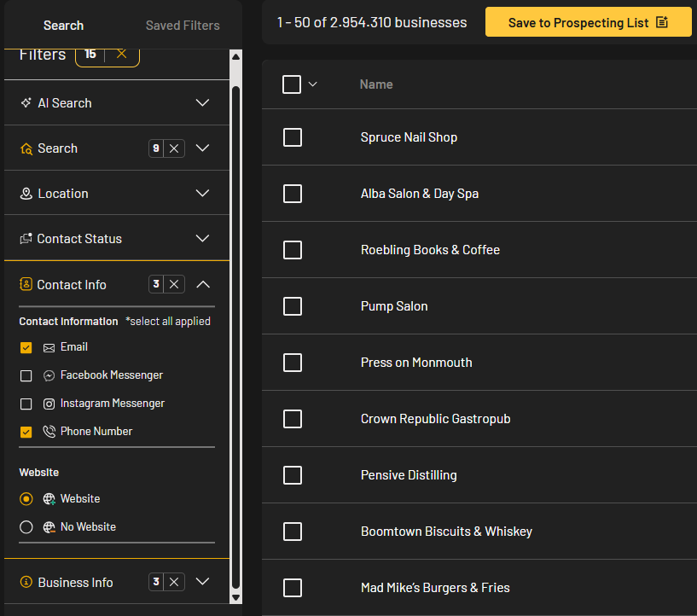
Task: Click the Contact Info count badge 3
Action: [156, 284]
